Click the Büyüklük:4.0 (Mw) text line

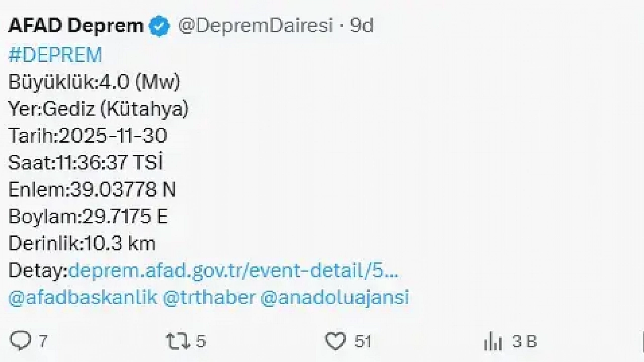coord(94,82)
